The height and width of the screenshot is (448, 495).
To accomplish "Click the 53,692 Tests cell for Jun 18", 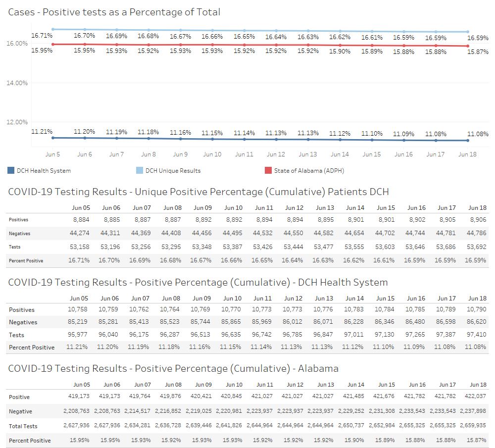I will (x=476, y=247).
